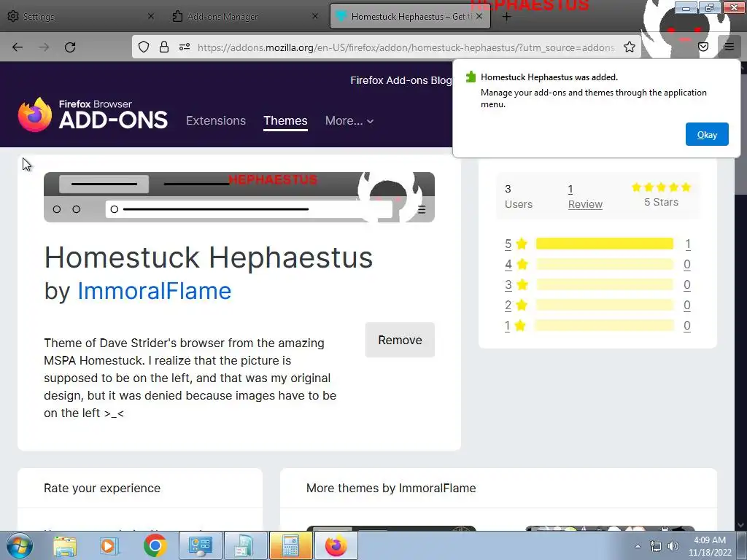Click the Firefox taskbar icon
This screenshot has width=747, height=560.
tap(336, 546)
